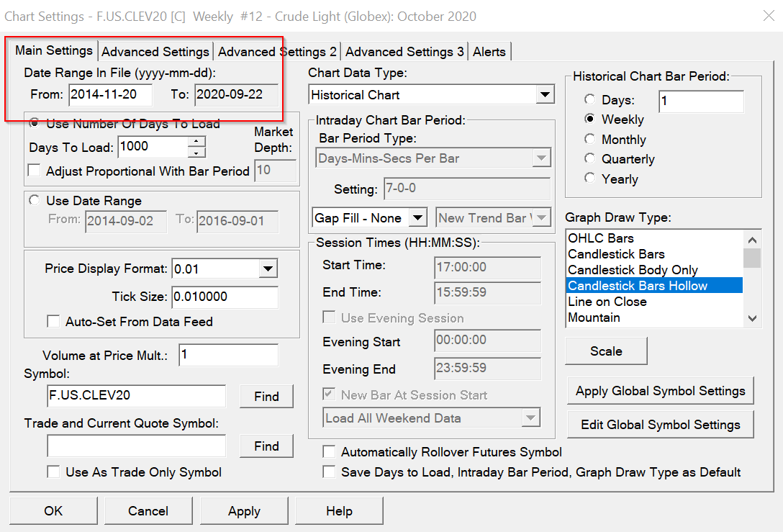Switch to the Alerts tab
This screenshot has height=532, width=783.
tap(489, 51)
